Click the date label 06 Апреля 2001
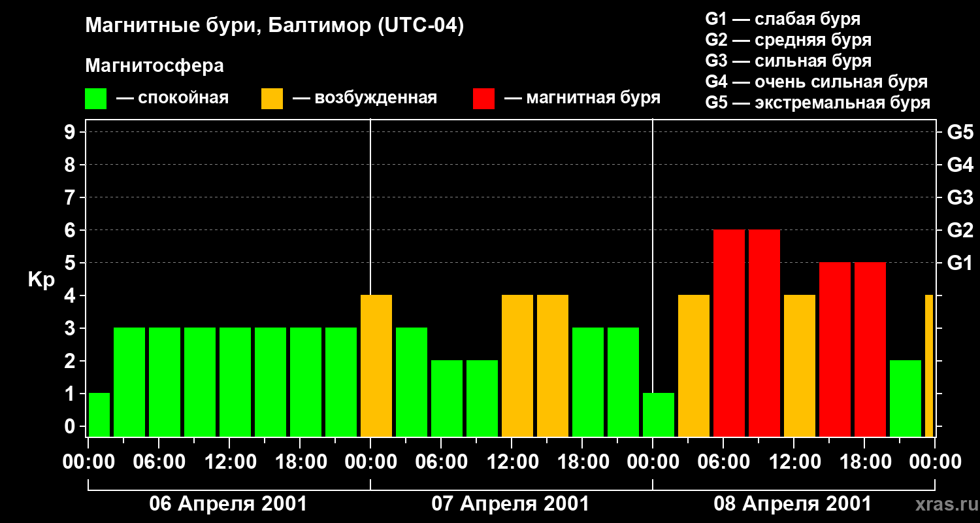This screenshot has width=980, height=523. (x=228, y=503)
